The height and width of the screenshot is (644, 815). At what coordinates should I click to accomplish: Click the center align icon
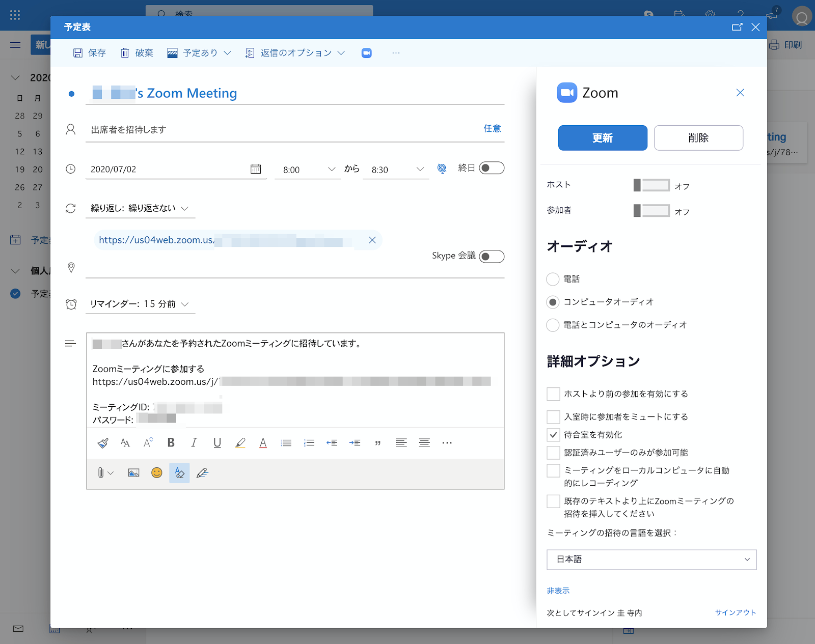tap(424, 443)
